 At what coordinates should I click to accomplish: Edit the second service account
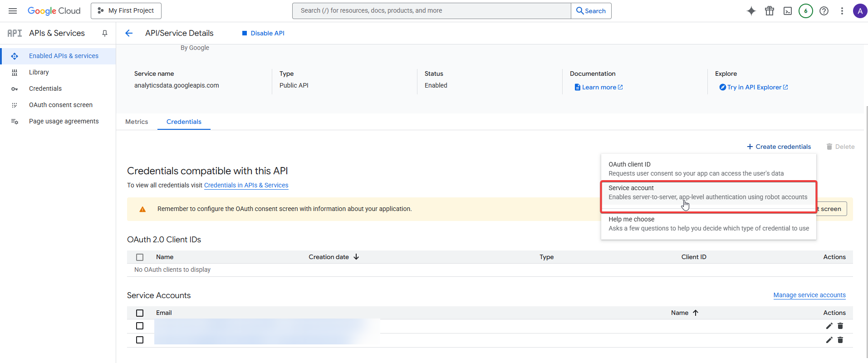[x=829, y=340]
